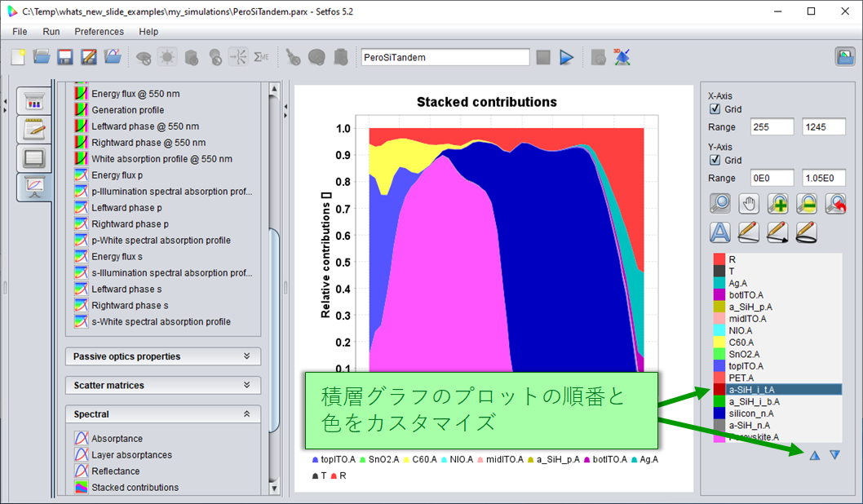This screenshot has width=863, height=504.
Task: Click the zoom in plus magnifier
Action: pyautogui.click(x=777, y=204)
